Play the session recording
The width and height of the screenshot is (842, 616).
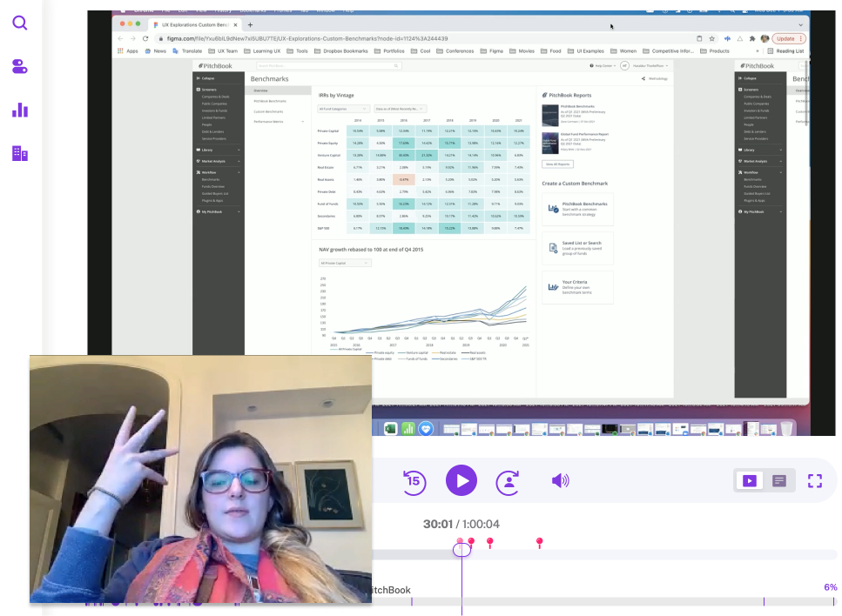click(x=461, y=480)
